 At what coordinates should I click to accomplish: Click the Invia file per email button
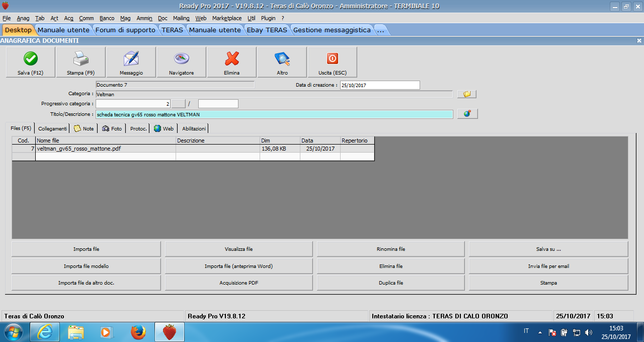548,266
